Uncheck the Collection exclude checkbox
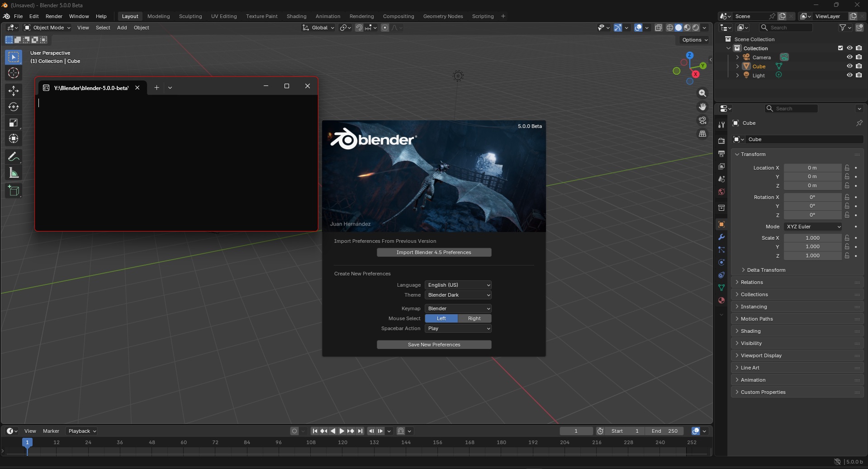Screen dimensions: 868x469 [840, 48]
